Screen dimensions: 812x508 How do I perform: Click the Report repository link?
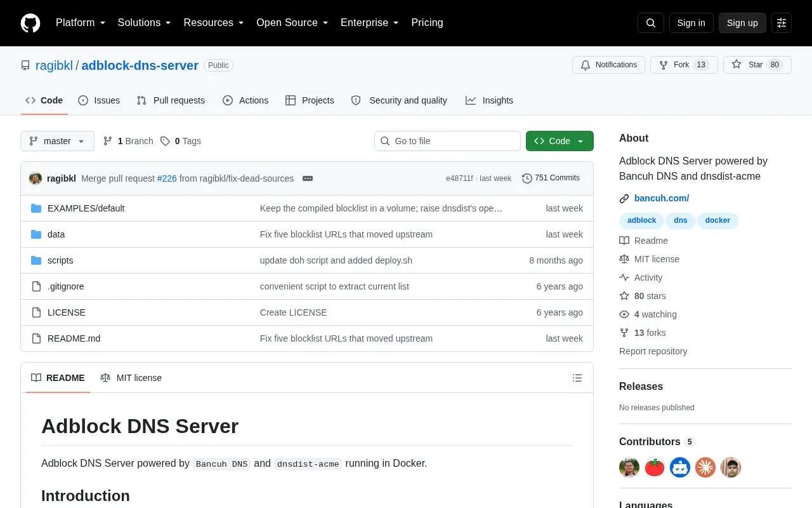click(x=653, y=351)
